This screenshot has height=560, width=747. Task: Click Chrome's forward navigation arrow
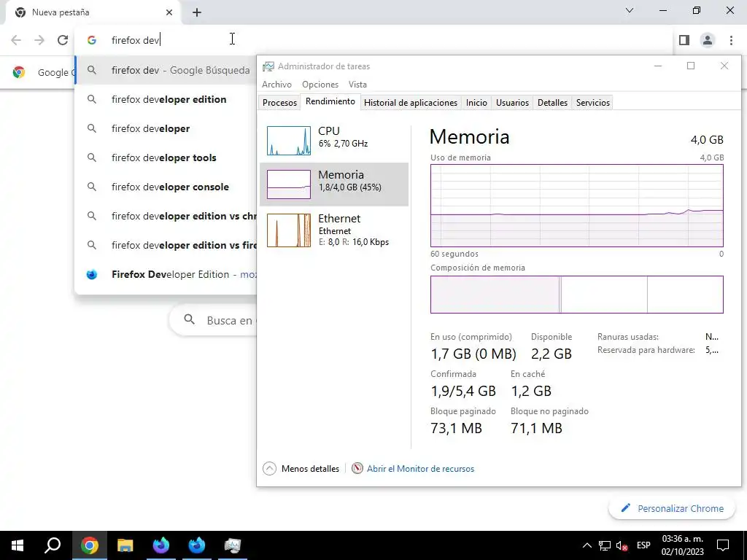pyautogui.click(x=39, y=40)
